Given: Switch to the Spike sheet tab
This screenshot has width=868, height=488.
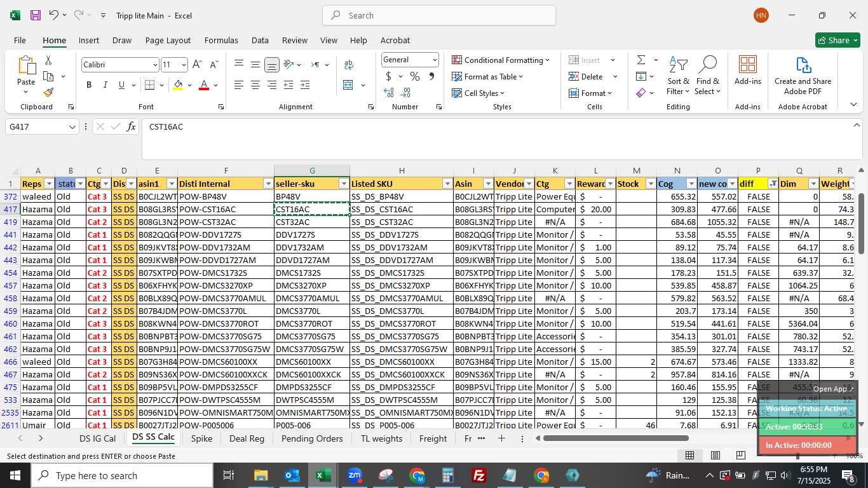Looking at the screenshot, I should coord(201,438).
